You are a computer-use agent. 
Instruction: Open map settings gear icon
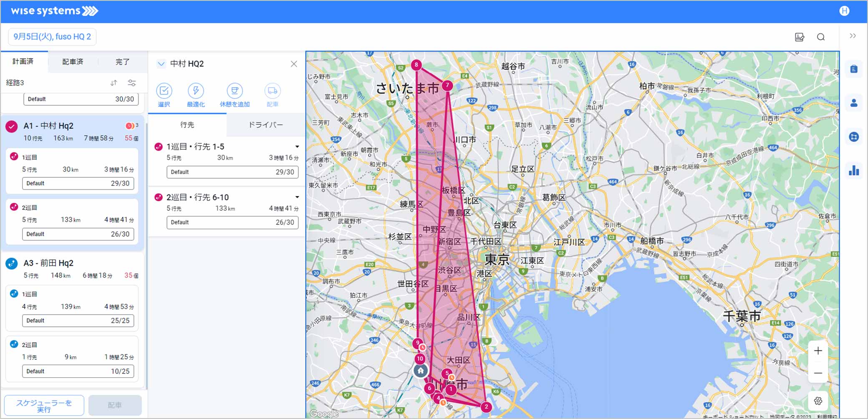click(x=818, y=401)
